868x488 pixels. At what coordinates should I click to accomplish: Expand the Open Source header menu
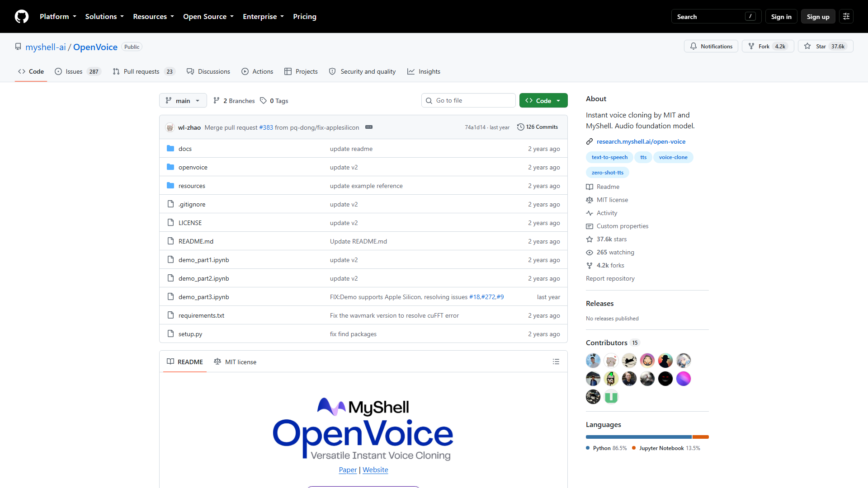click(x=208, y=17)
